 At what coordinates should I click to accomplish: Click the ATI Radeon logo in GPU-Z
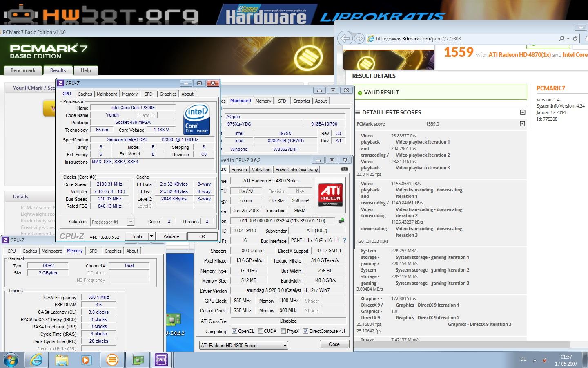pyautogui.click(x=330, y=194)
